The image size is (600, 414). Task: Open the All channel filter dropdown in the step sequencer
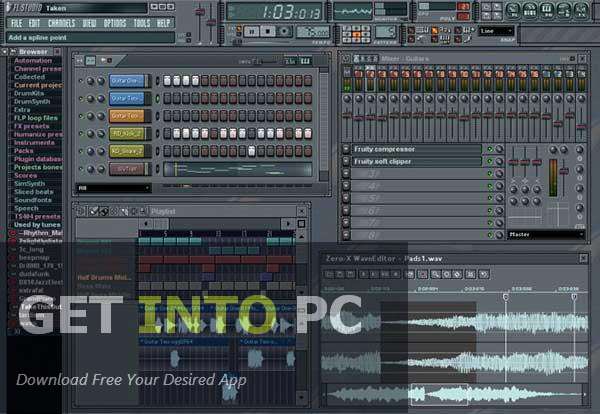click(113, 188)
